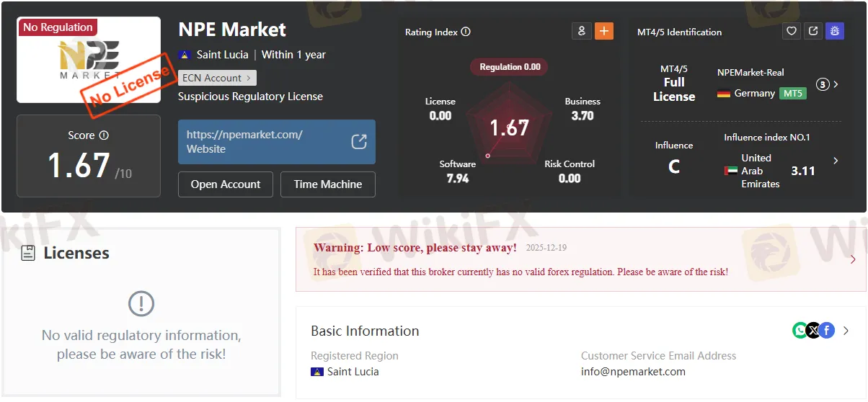This screenshot has height=402, width=868.
Task: Click the Saint Lucia flag under NPE Market
Action: coord(185,55)
